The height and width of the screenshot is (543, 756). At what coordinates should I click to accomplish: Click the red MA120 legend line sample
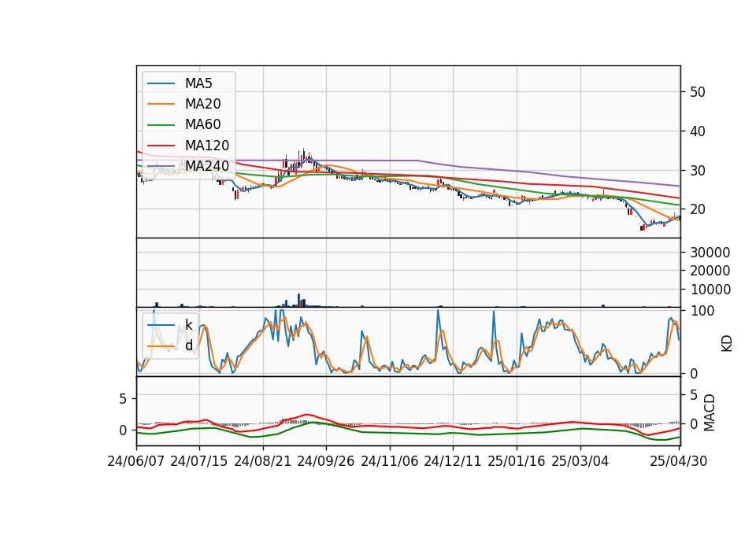[x=161, y=146]
